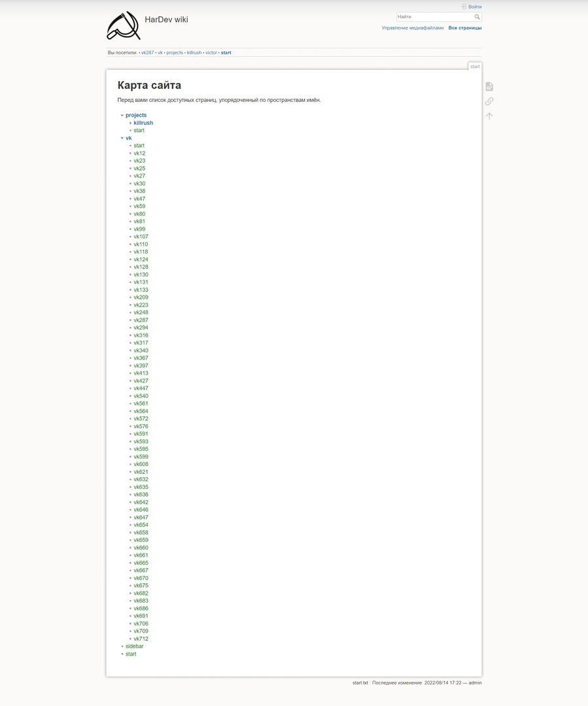
Task: Collapse the projects namespace
Action: pos(122,115)
